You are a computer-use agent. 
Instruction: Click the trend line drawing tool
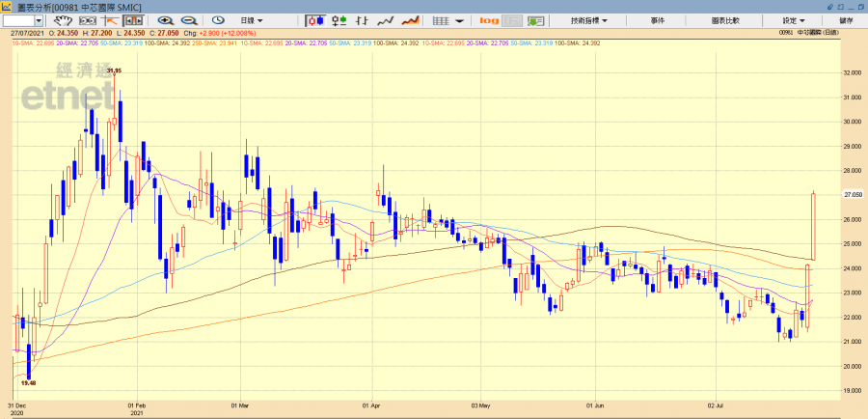(x=110, y=20)
